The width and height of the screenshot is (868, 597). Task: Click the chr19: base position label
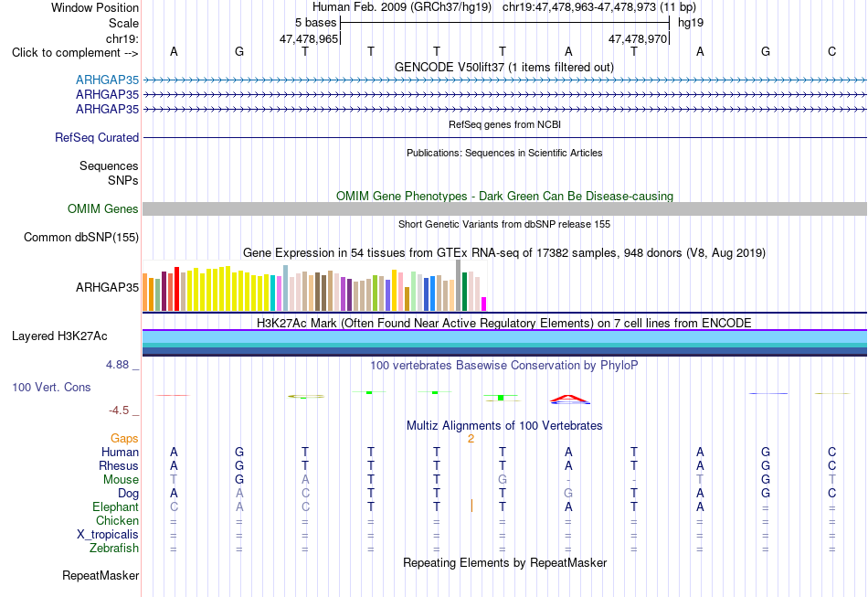pos(122,38)
